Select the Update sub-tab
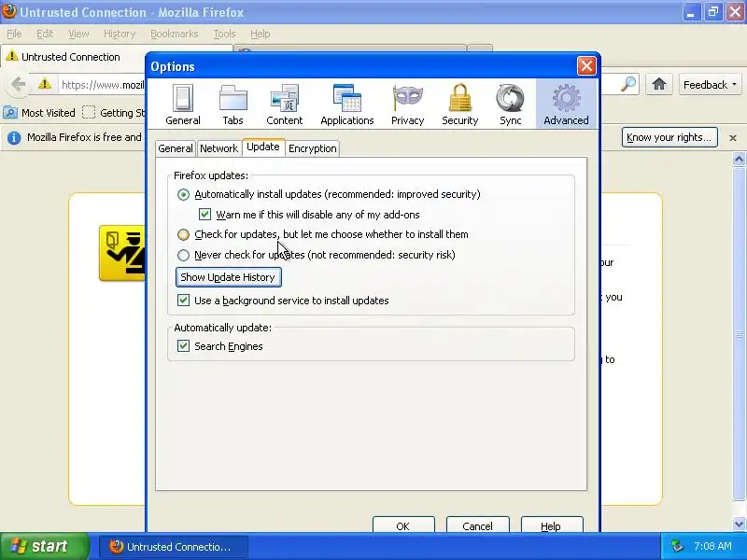Screen dimensions: 747x560 [x=263, y=147]
